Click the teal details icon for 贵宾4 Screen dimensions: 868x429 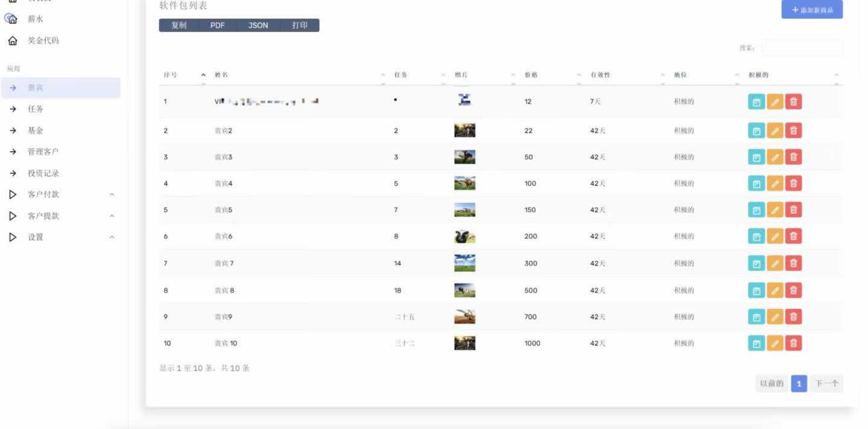coord(756,183)
